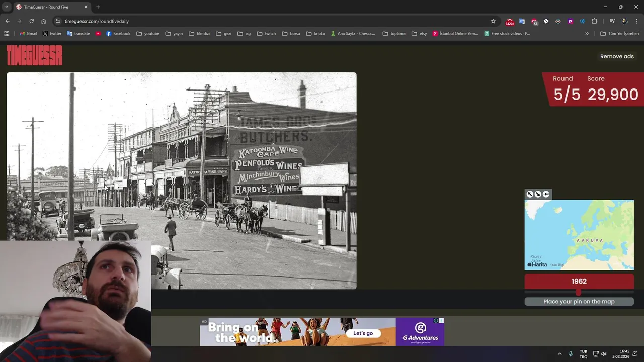Reload the page
Screen dimensions: 644x362
point(31,21)
